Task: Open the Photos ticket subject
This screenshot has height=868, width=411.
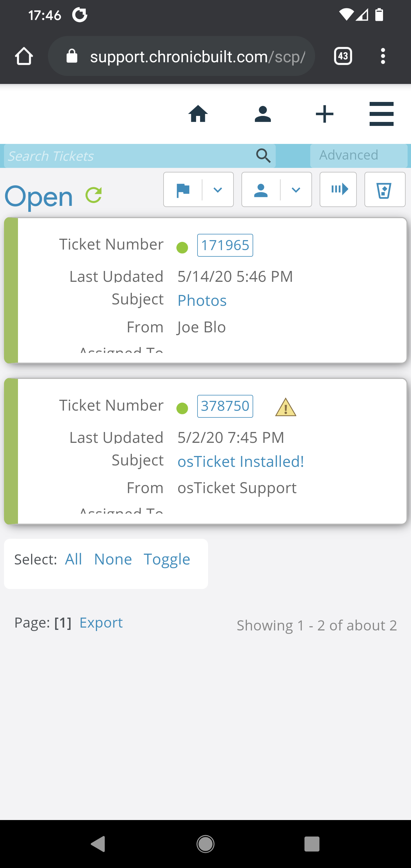Action: [x=202, y=300]
